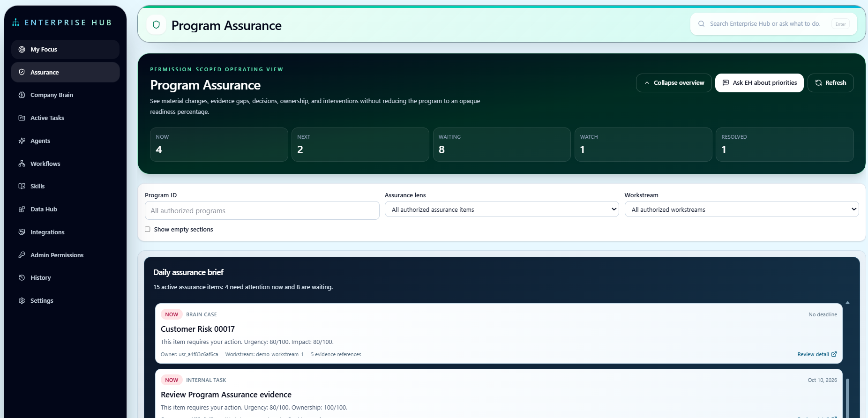Click the History clock icon

tap(22, 277)
